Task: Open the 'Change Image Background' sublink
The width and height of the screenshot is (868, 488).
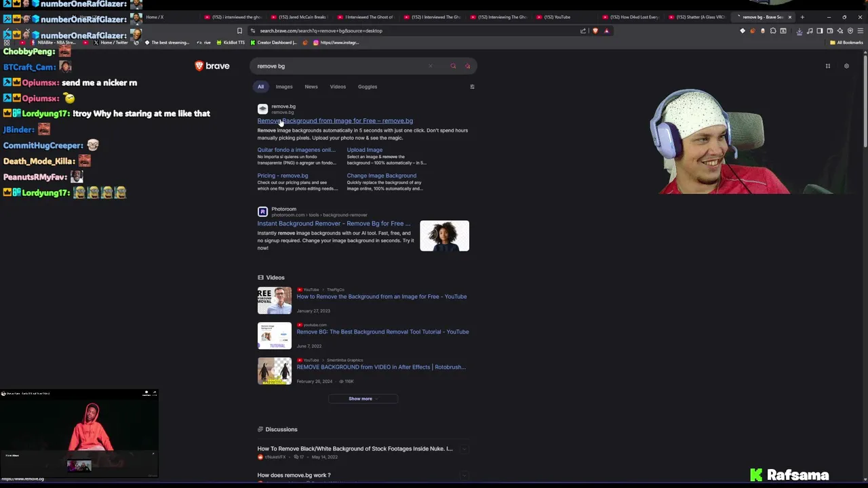Action: (382, 176)
